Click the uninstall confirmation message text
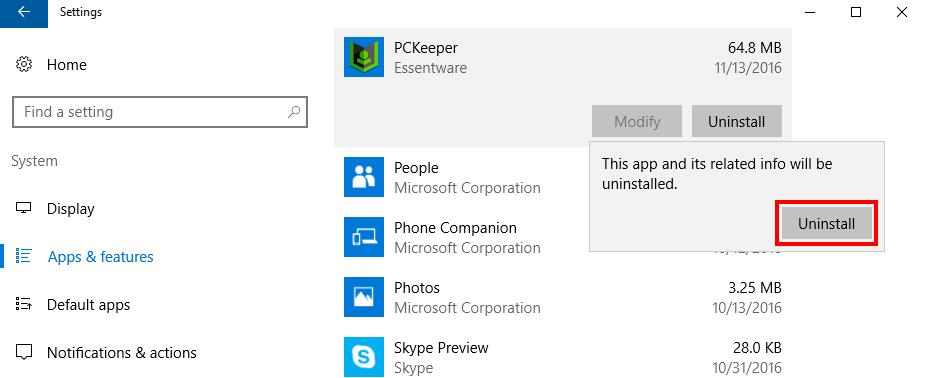The image size is (925, 378). (x=717, y=173)
